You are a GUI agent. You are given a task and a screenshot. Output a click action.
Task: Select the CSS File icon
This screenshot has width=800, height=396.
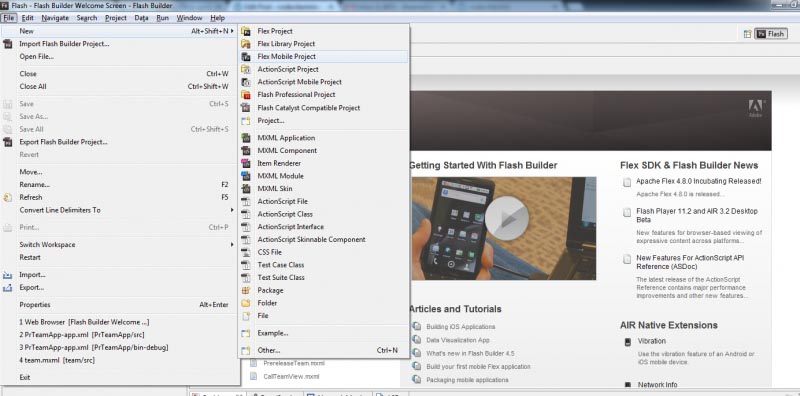pos(246,252)
